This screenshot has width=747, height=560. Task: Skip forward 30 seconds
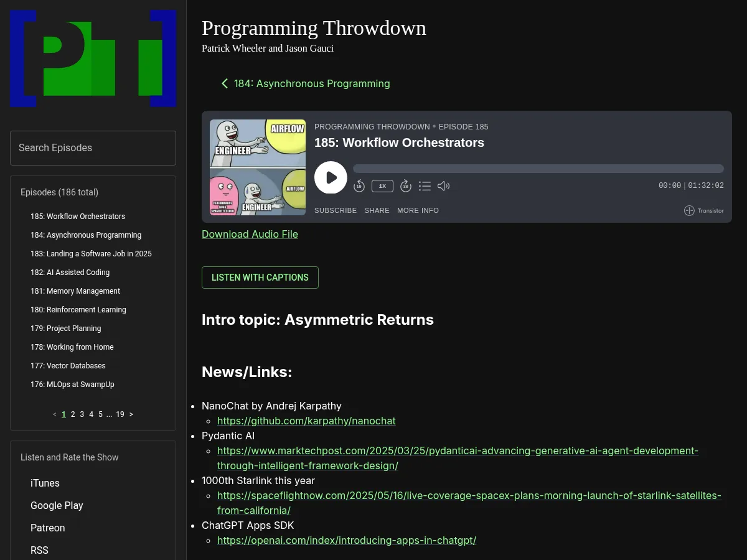tap(405, 185)
